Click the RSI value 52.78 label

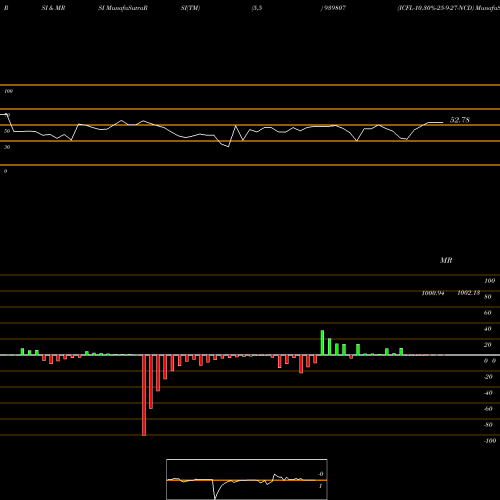(460, 120)
